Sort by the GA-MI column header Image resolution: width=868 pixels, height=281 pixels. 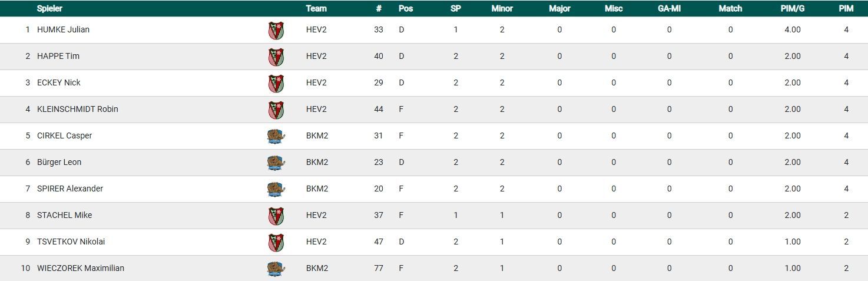(669, 9)
